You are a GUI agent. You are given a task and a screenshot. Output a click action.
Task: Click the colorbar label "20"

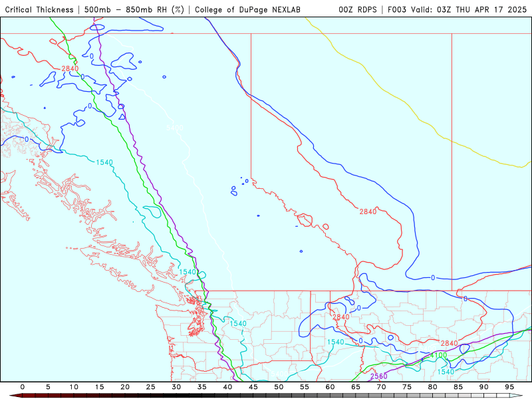tap(125, 387)
